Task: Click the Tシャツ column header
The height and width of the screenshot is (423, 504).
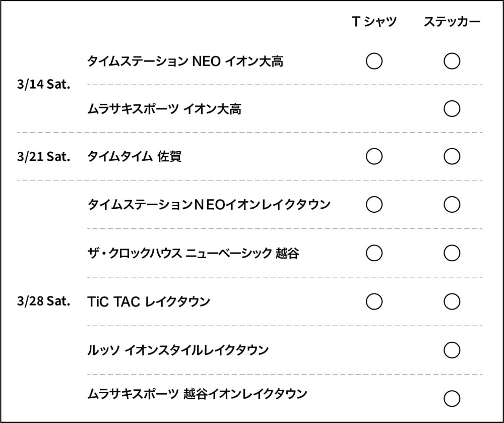Action: click(x=374, y=22)
